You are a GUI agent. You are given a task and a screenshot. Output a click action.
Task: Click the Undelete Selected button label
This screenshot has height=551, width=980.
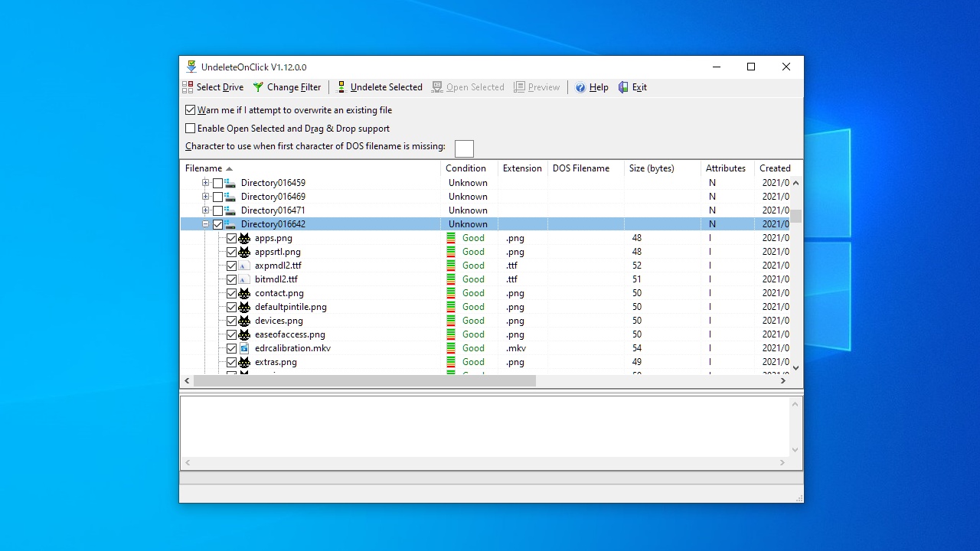[387, 87]
